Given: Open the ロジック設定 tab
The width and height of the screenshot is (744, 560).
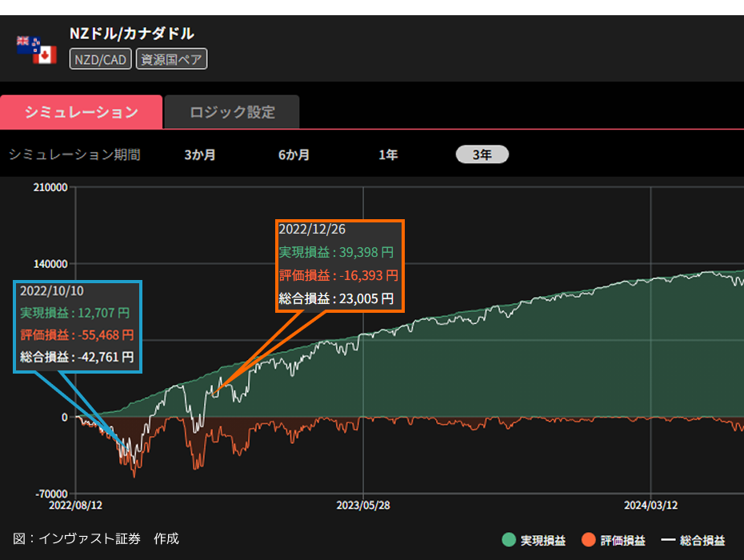Looking at the screenshot, I should click(232, 112).
